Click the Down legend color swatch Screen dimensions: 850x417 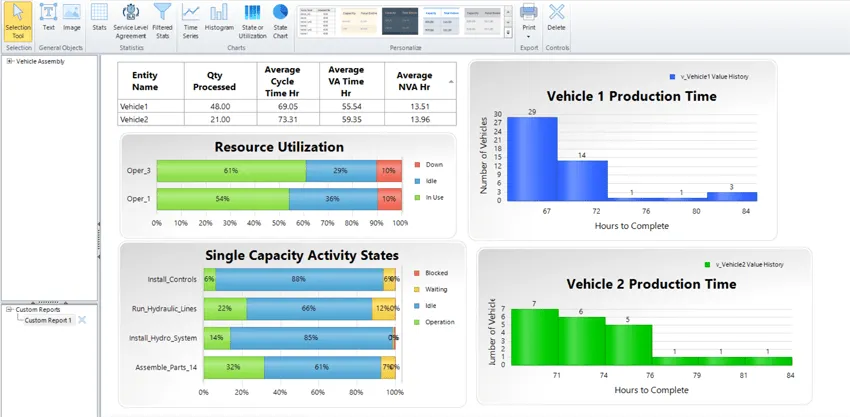point(417,164)
